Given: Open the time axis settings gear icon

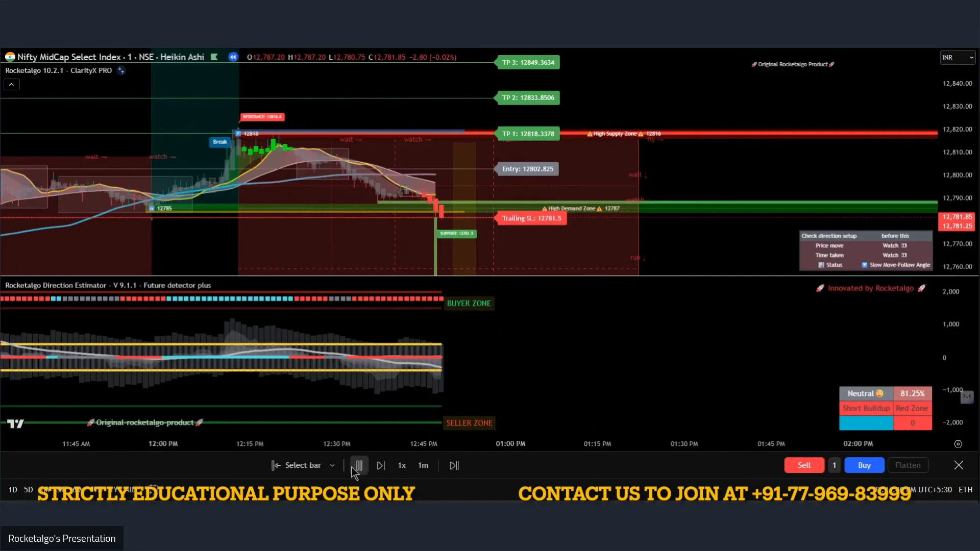Looking at the screenshot, I should coord(958,444).
